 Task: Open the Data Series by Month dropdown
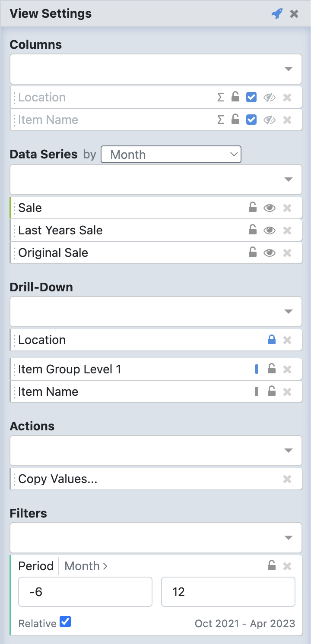click(x=171, y=155)
